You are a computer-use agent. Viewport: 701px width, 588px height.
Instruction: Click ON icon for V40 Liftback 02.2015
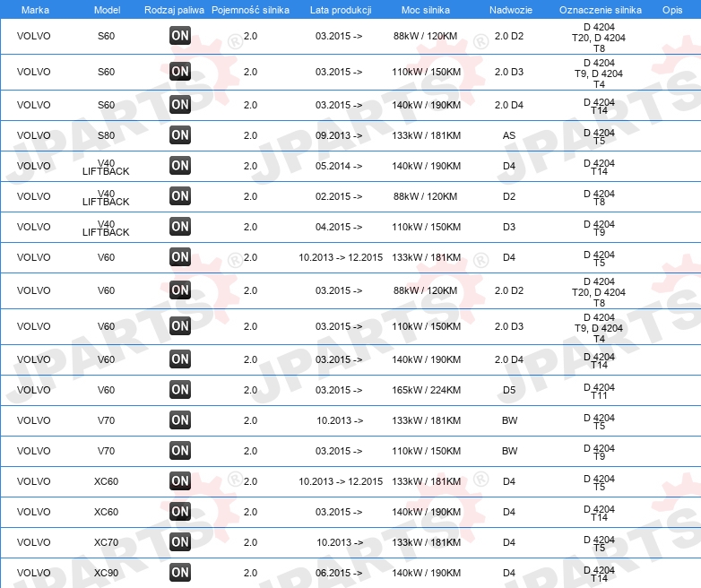tap(180, 196)
